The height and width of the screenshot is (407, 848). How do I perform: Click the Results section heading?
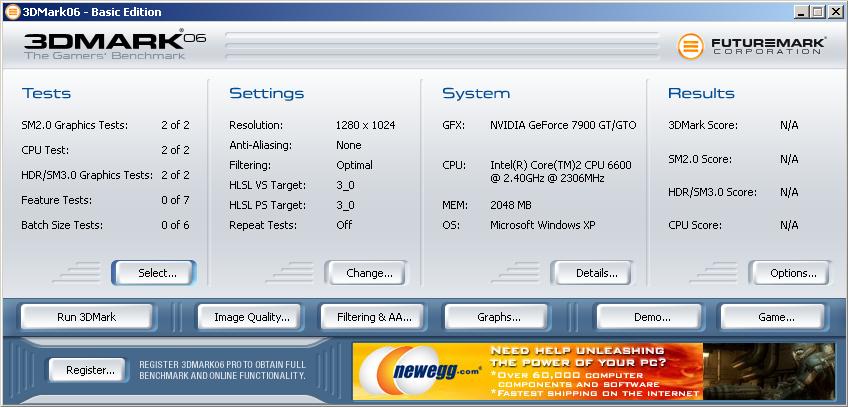701,94
